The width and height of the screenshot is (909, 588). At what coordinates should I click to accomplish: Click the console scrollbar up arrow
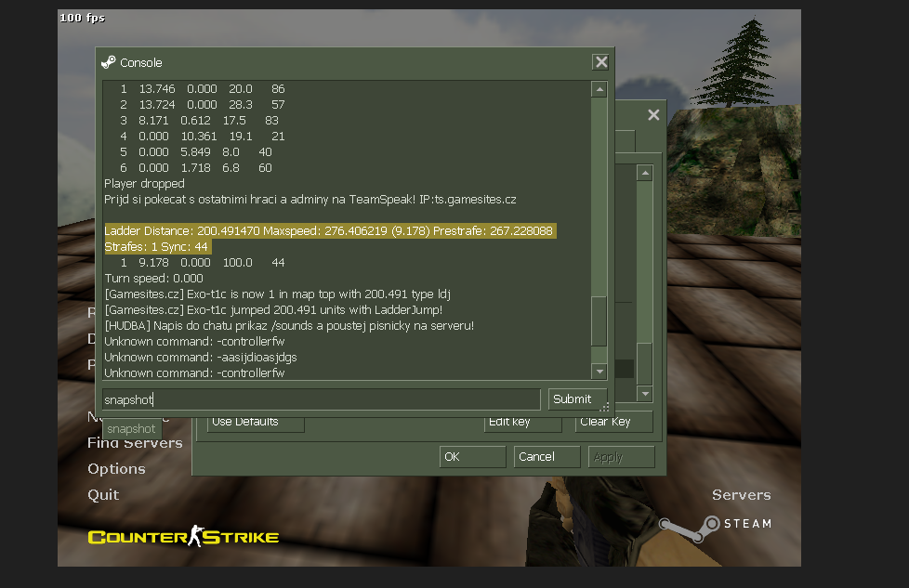point(599,89)
